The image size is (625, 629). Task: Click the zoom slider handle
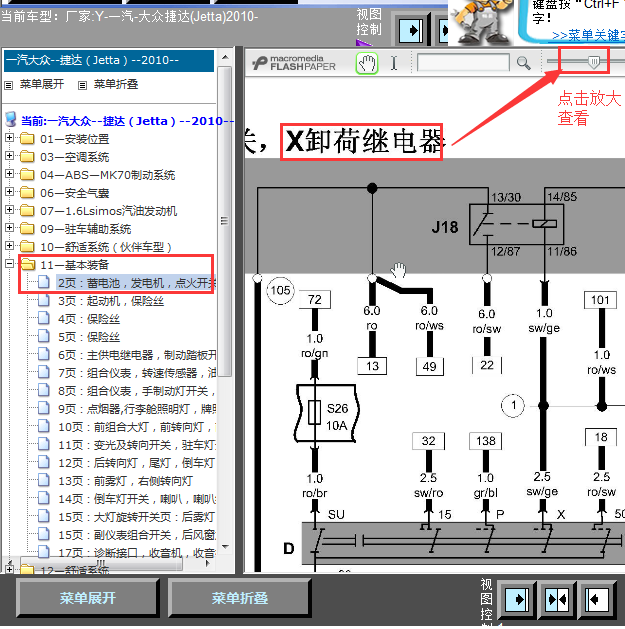click(x=594, y=62)
